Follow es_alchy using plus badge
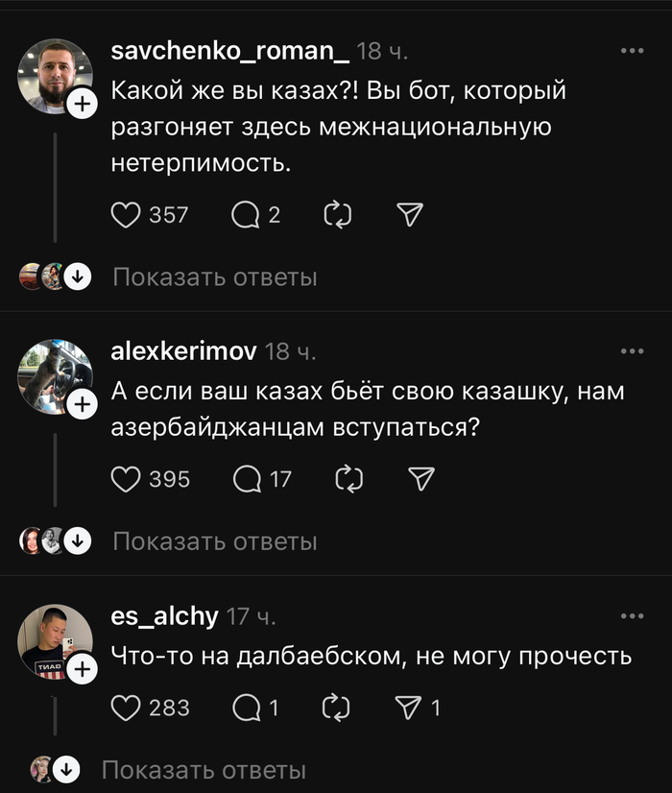The image size is (672, 793). coord(83,671)
